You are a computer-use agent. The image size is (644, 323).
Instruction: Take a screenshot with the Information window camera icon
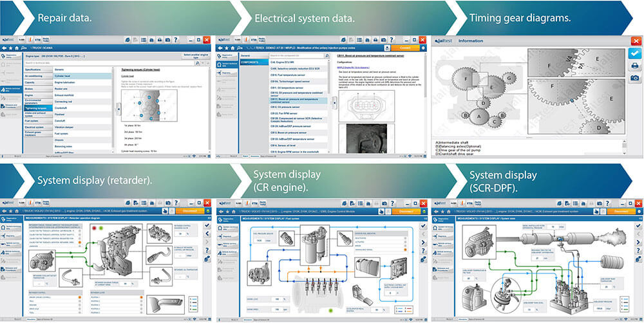[634, 78]
